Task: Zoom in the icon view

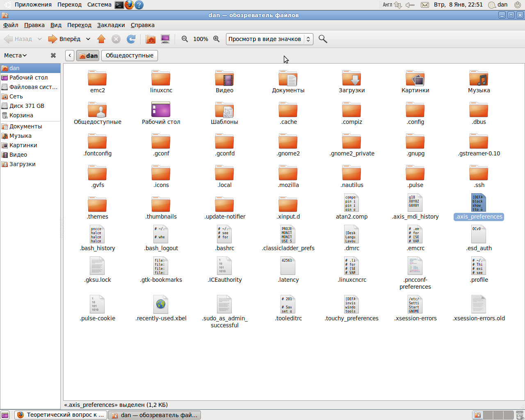Action: (x=217, y=39)
